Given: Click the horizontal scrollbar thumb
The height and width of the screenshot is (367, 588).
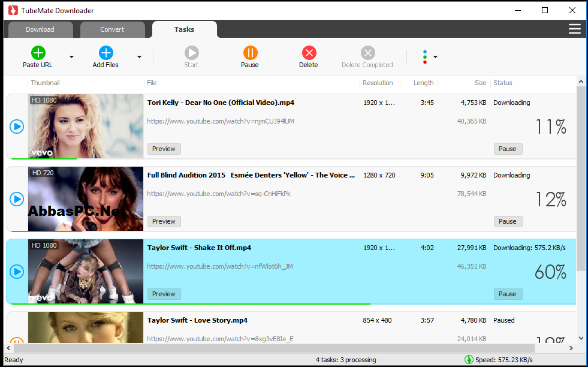Looking at the screenshot, I should [273, 348].
